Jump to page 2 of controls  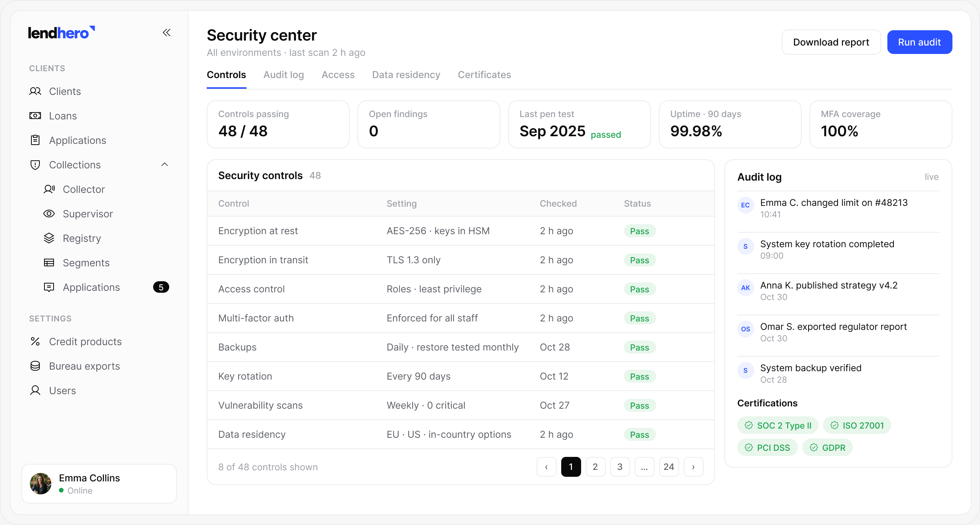click(x=595, y=467)
